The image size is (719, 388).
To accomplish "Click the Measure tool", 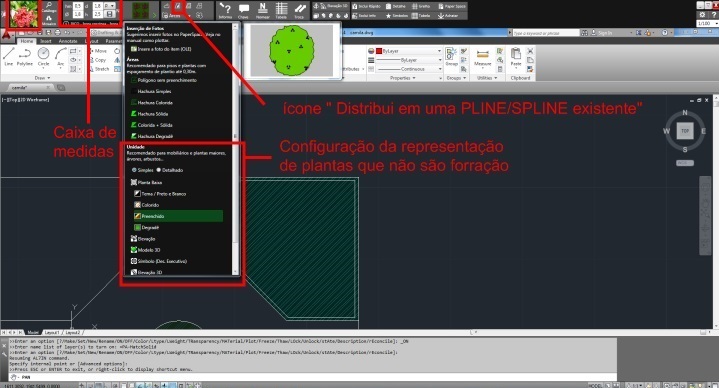I will 482,58.
